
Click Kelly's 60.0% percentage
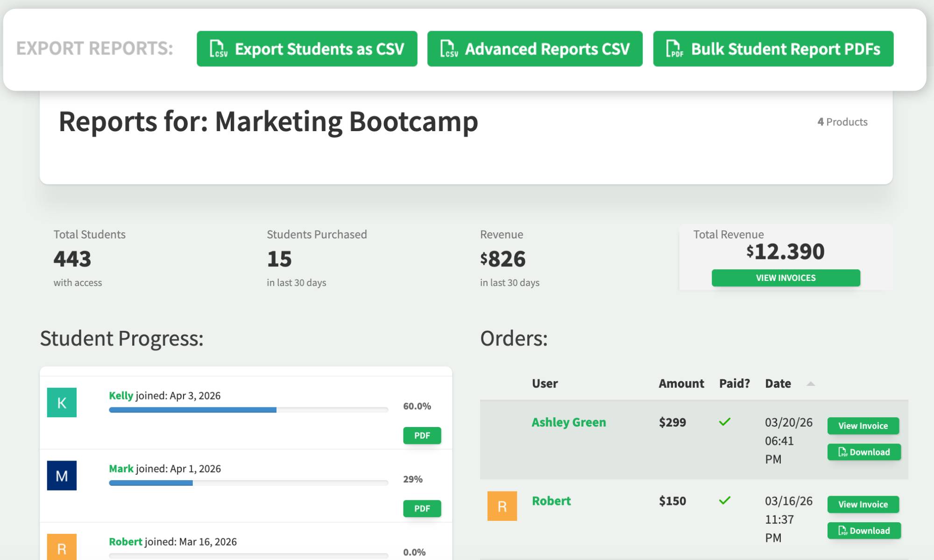tap(417, 406)
